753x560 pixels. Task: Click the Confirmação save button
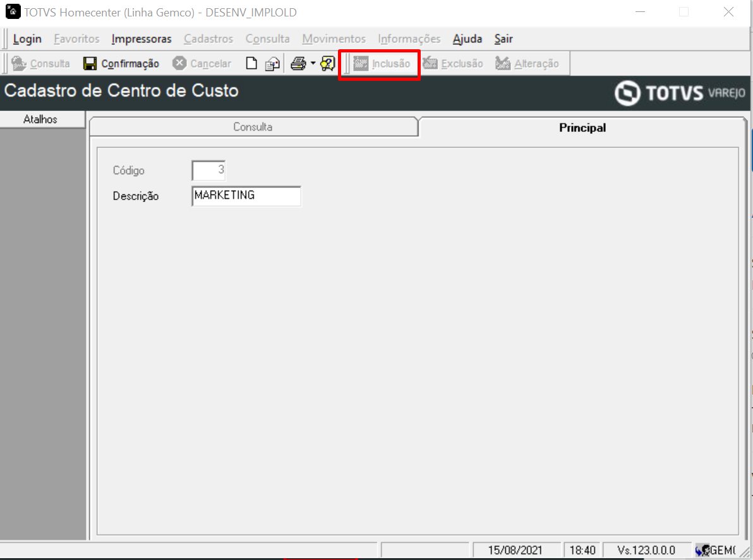coord(121,63)
